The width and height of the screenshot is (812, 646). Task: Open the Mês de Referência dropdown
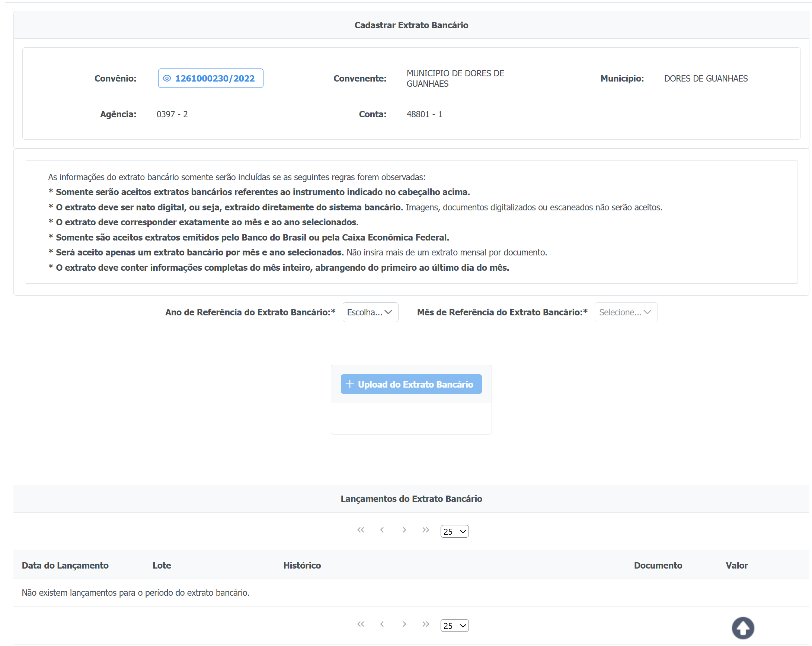pos(625,312)
